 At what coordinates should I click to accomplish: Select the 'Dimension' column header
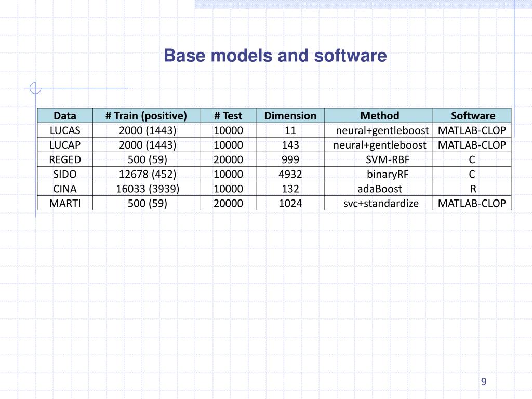(290, 116)
